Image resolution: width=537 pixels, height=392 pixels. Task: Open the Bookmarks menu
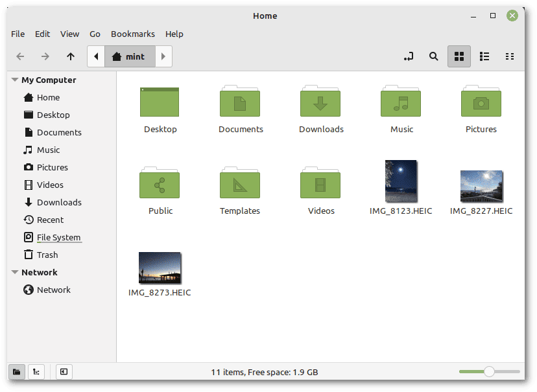[132, 34]
